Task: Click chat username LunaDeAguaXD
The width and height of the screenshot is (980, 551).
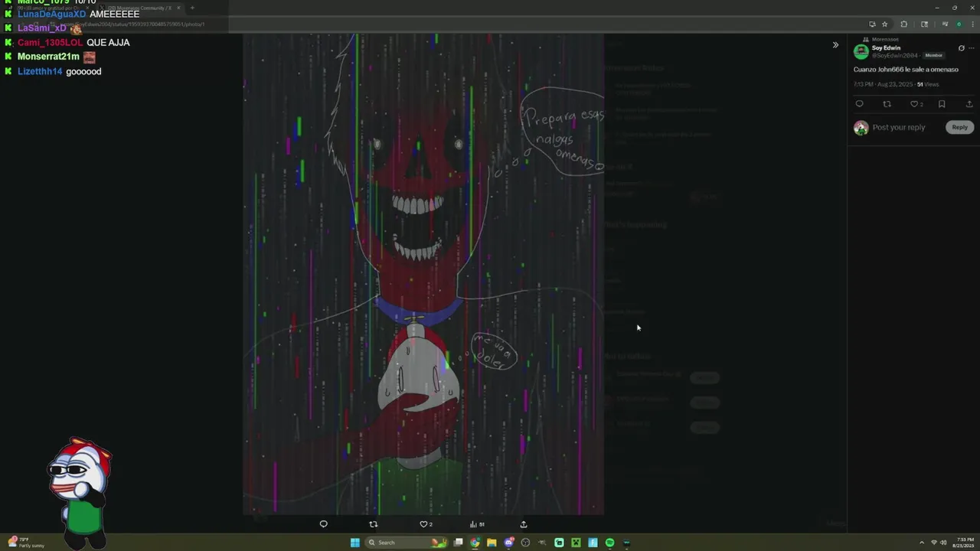Action: click(x=51, y=14)
